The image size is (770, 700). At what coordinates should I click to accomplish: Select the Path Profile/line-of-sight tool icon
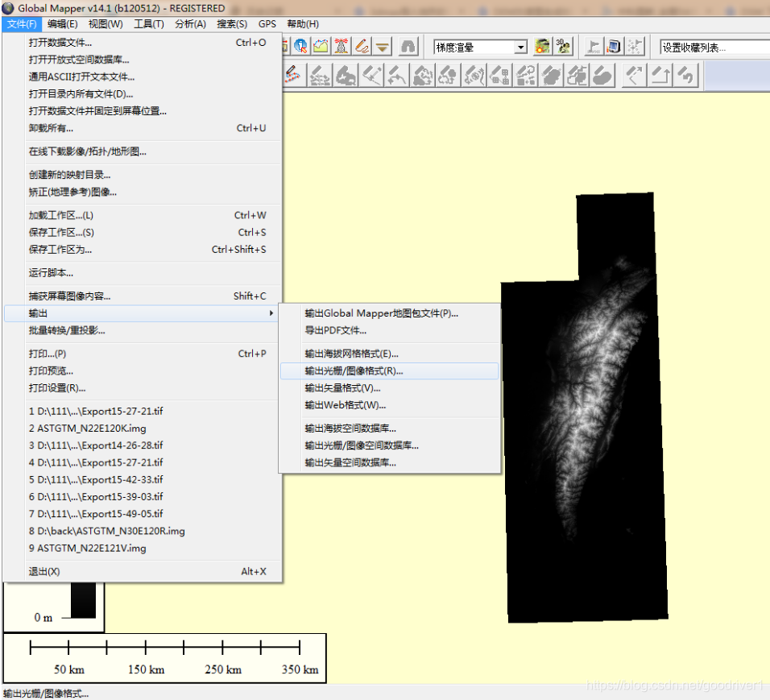coord(321,47)
